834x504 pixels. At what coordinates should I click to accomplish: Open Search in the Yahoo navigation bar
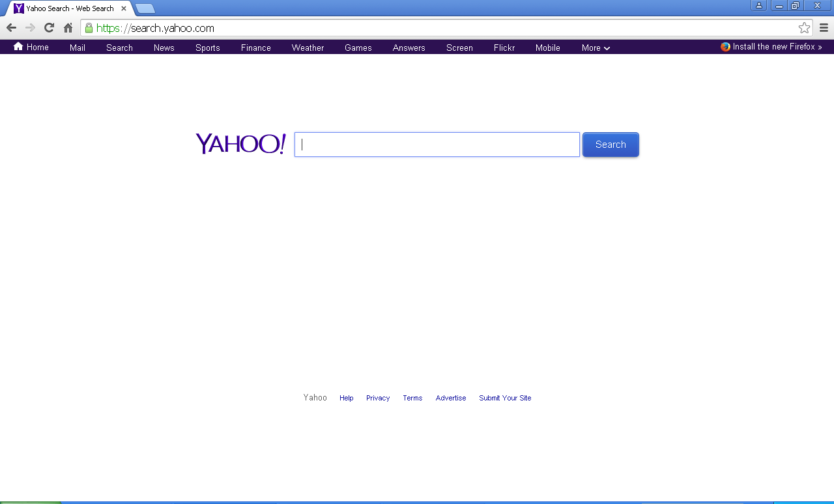coord(119,48)
